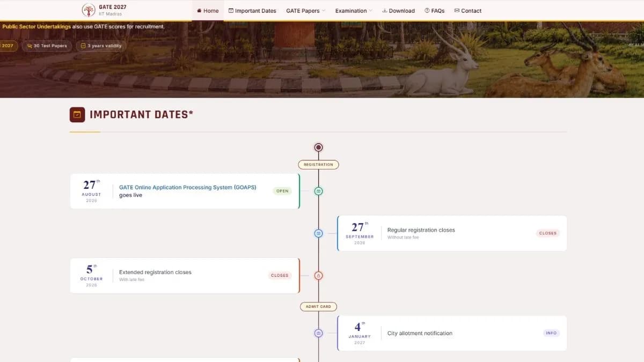The height and width of the screenshot is (362, 644).
Task: Click the purple timeline node for city allotment
Action: pos(318,333)
